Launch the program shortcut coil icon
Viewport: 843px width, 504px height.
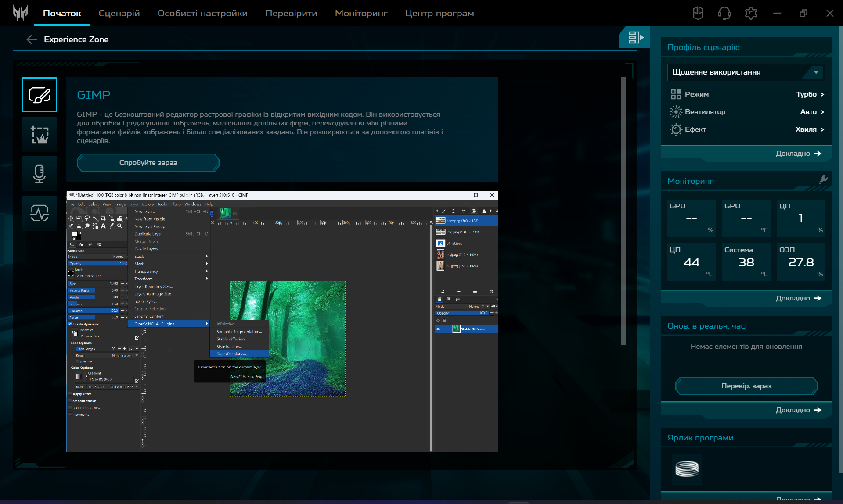(x=687, y=469)
